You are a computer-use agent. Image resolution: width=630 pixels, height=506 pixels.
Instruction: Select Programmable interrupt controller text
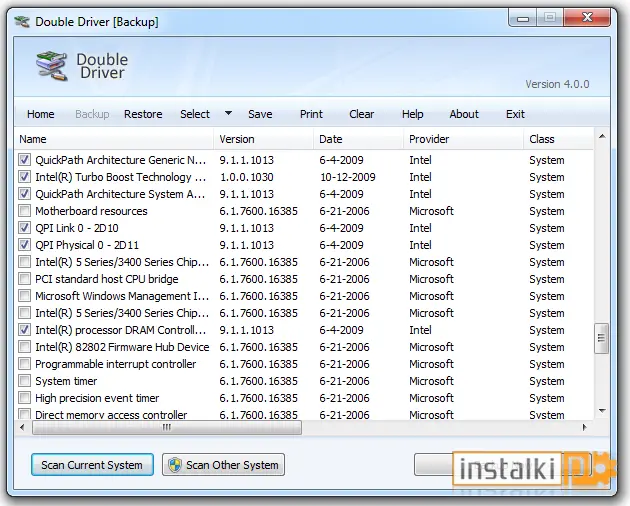(115, 364)
